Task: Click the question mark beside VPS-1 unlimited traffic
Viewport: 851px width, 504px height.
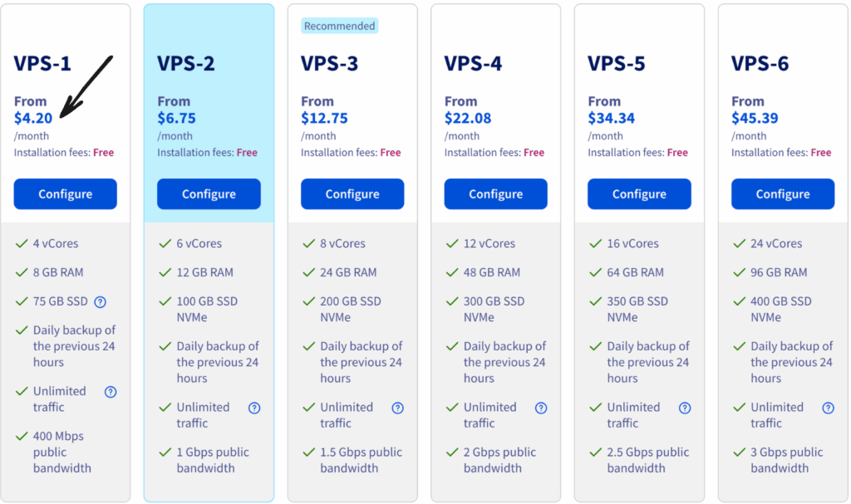Action: coord(111,391)
